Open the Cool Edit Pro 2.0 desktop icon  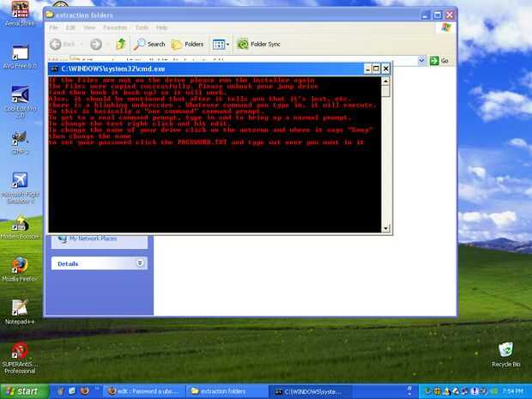[20, 101]
